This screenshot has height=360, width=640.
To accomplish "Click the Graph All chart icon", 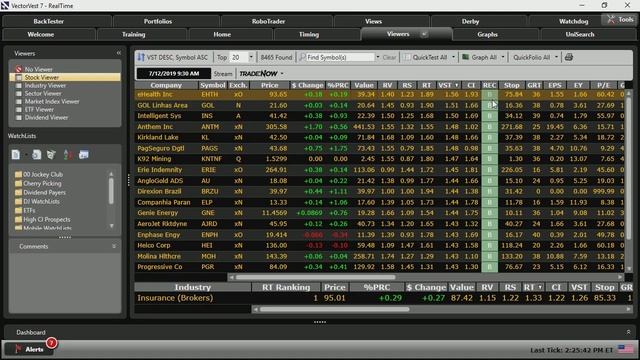I will pos(465,57).
